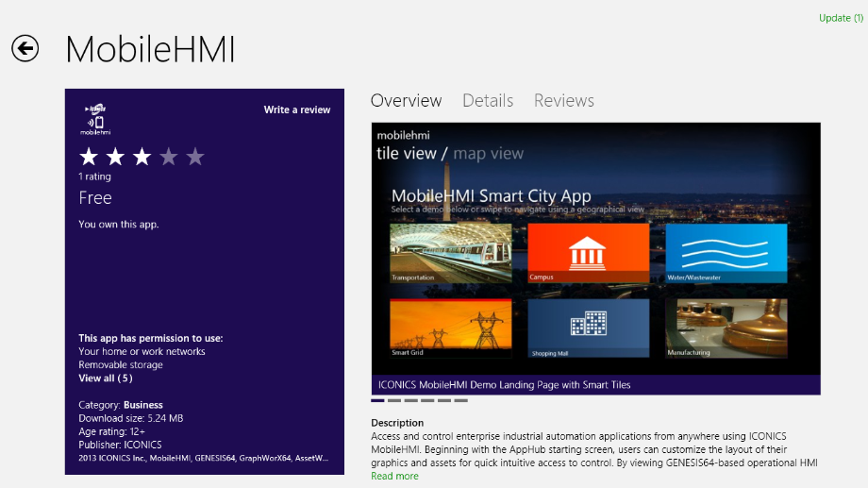Screen dimensions: 868x488
Task: Click the MobileHMI app logo
Action: (x=94, y=120)
